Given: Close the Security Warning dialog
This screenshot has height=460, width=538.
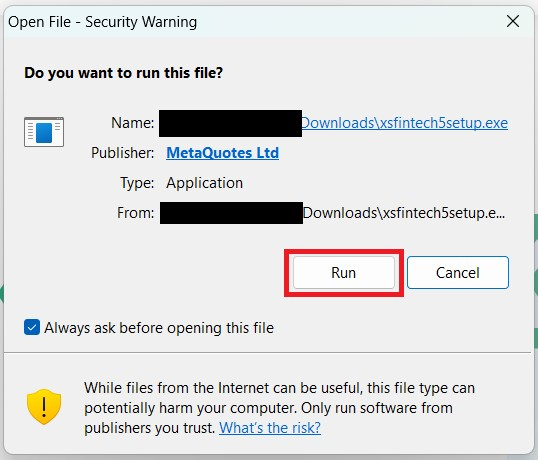Looking at the screenshot, I should click(x=513, y=22).
